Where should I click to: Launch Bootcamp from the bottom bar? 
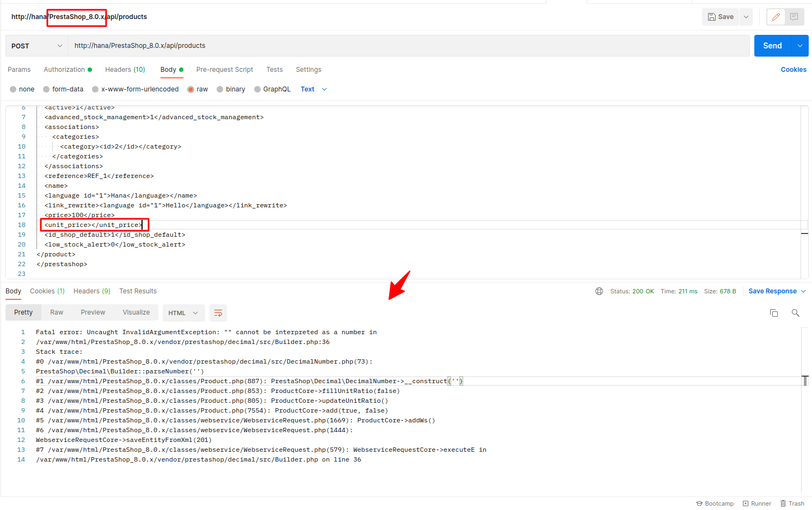tap(715, 503)
